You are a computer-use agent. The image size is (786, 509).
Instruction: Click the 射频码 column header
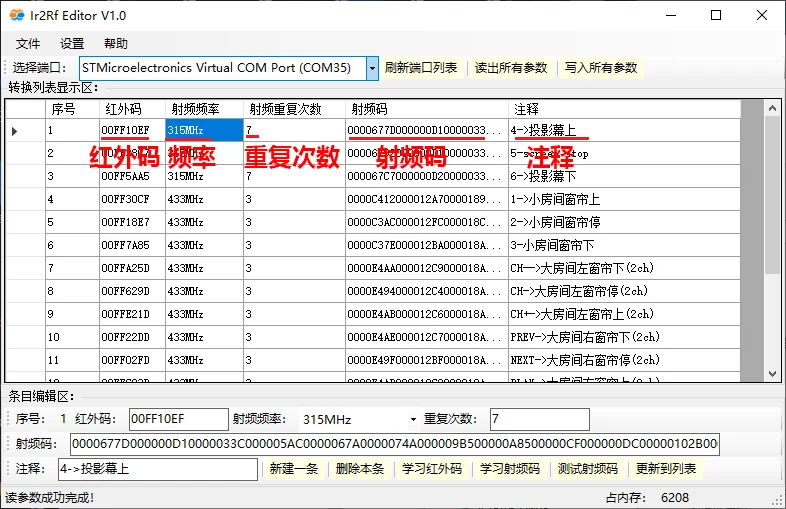(427, 109)
